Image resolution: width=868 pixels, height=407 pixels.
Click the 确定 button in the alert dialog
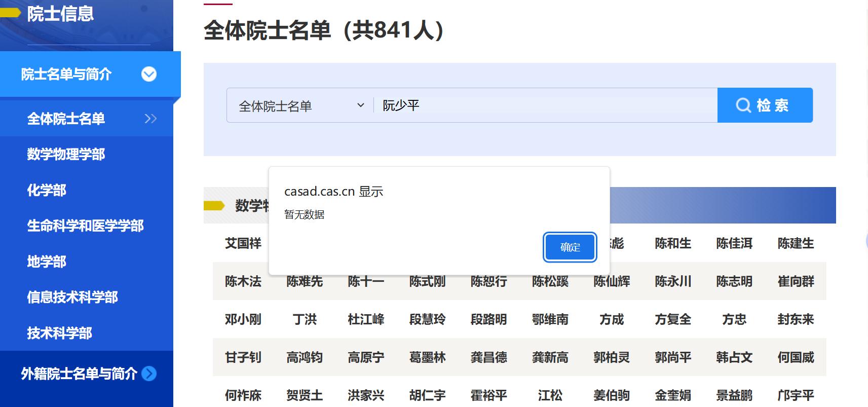(x=570, y=247)
